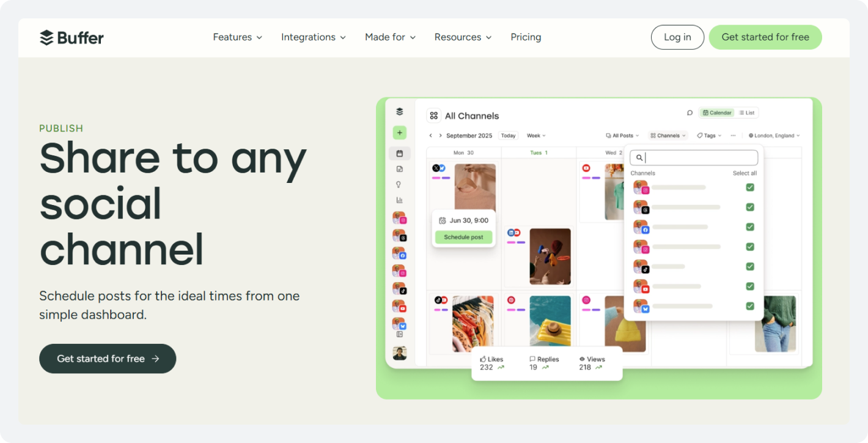Click the Log in button

[677, 37]
